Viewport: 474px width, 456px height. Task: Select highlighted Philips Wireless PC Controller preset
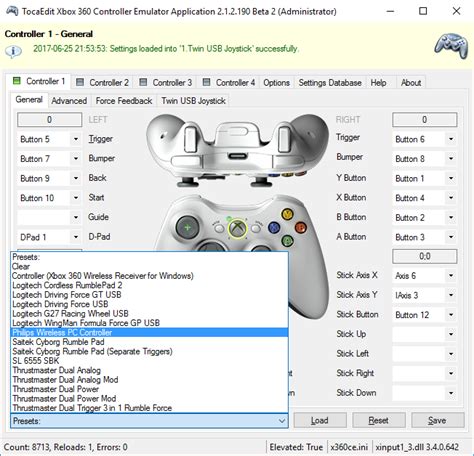click(x=149, y=332)
